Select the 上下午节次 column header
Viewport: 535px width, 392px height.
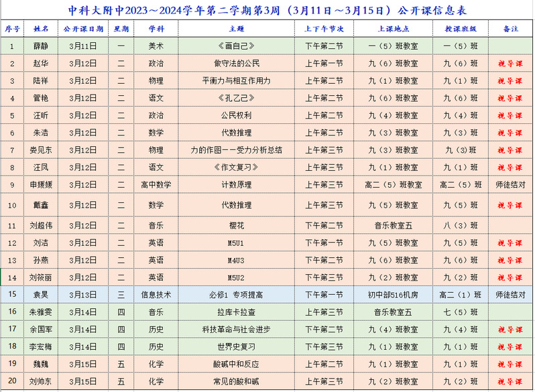point(324,29)
